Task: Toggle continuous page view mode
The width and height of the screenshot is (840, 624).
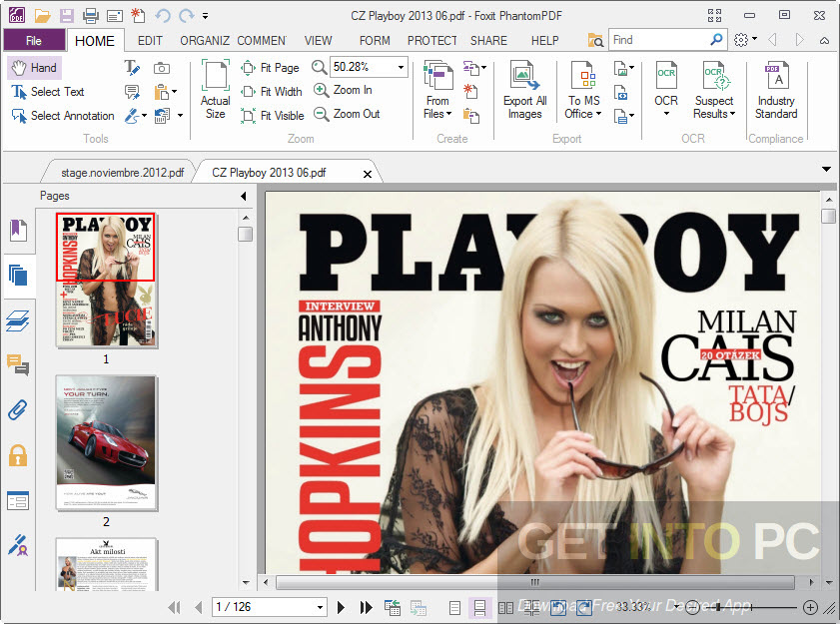Action: click(x=479, y=608)
